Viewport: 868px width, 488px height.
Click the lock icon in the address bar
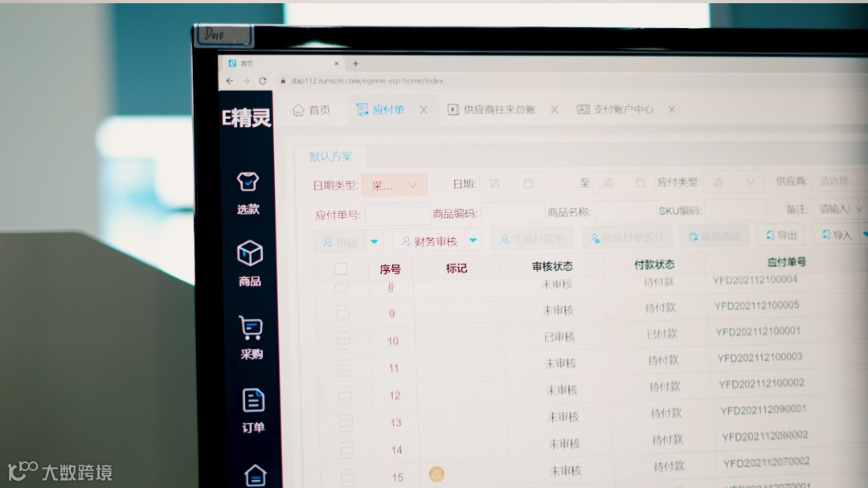point(283,81)
